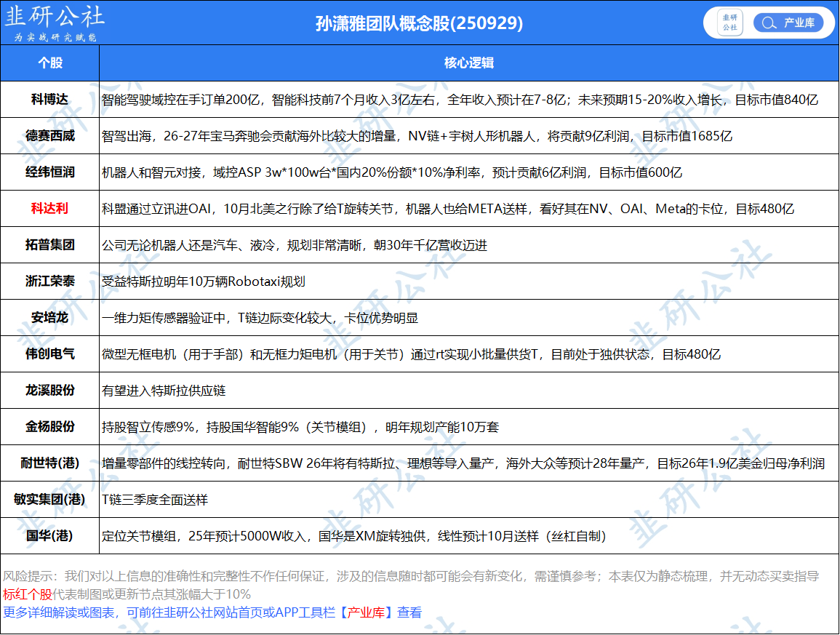Viewport: 840px width, 635px height.
Task: Click the small square 韭研公社 badge icon
Action: click(x=729, y=23)
